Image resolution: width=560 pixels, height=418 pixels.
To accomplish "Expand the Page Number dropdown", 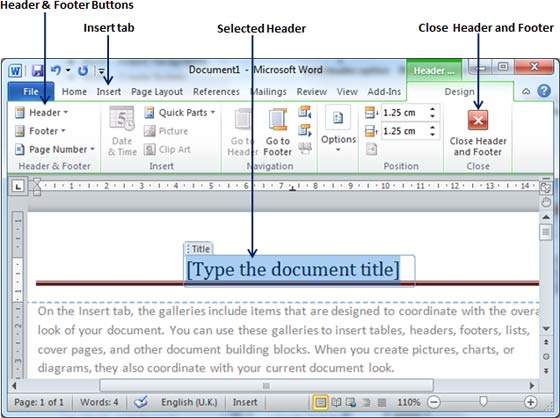I will click(55, 149).
